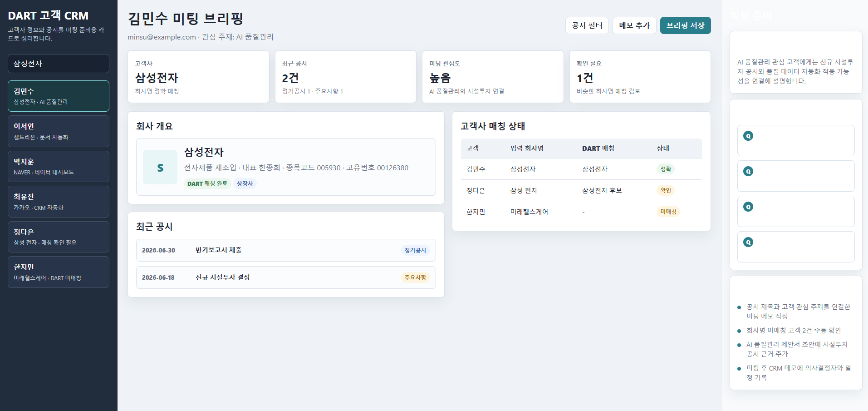Click the 김민수 미팅 브리핑 page title

(186, 18)
